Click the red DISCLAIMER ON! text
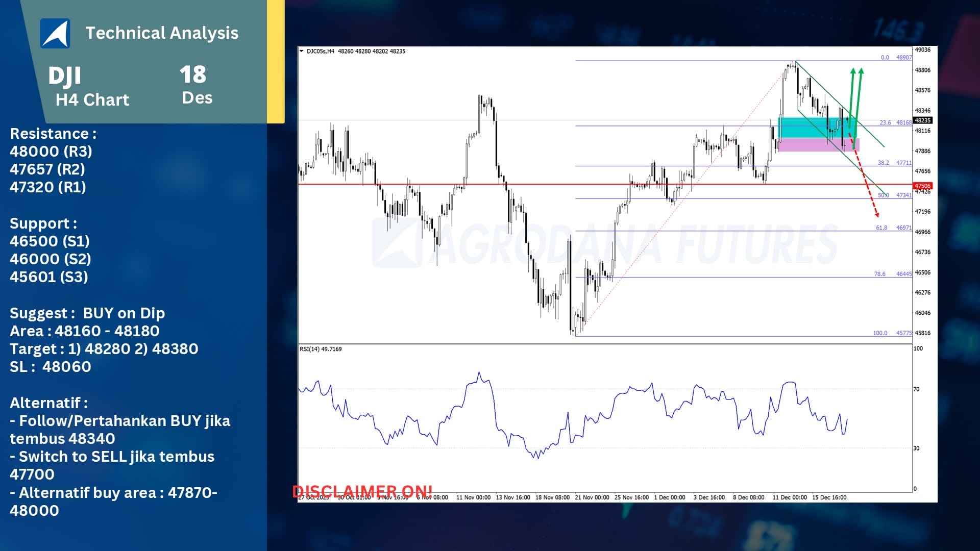The width and height of the screenshot is (980, 551). [x=362, y=491]
